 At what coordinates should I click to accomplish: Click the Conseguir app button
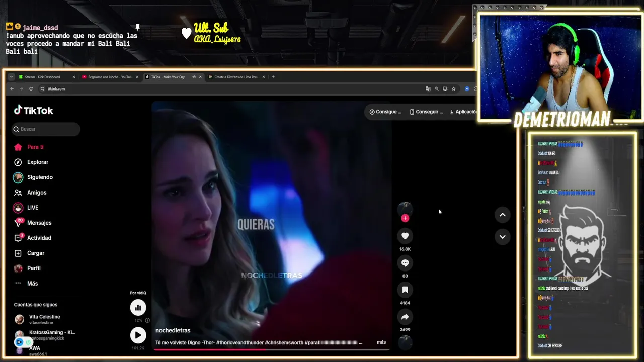(426, 112)
